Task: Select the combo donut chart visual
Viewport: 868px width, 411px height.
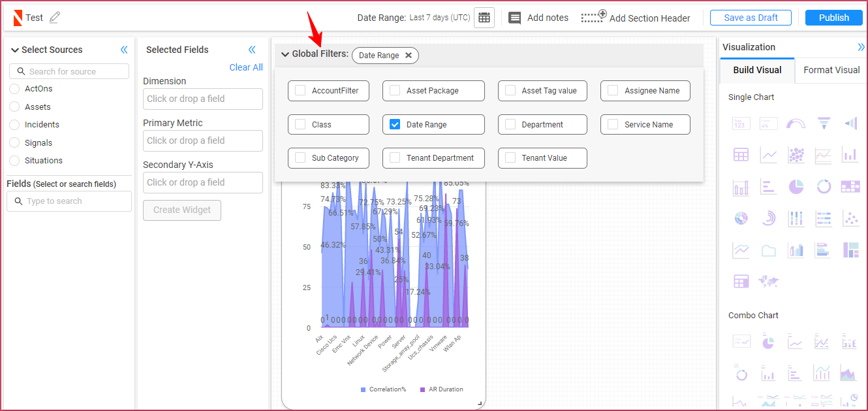Action: point(741,374)
